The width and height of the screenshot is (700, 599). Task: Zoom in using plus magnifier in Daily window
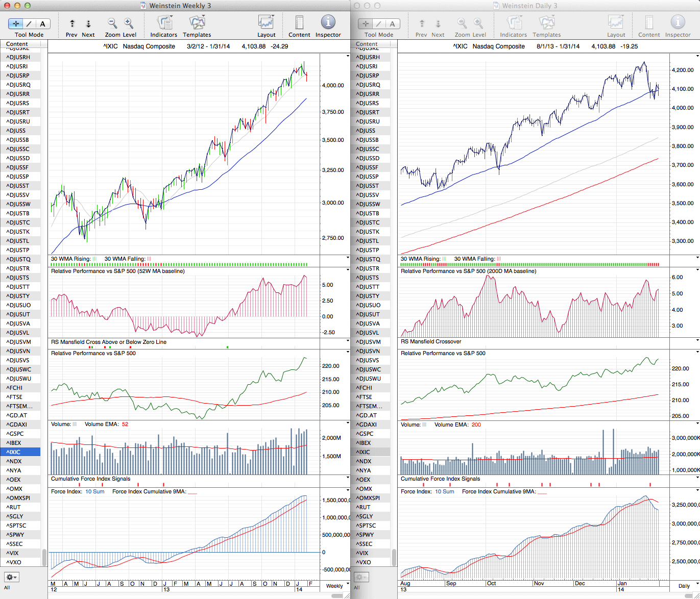pyautogui.click(x=478, y=23)
